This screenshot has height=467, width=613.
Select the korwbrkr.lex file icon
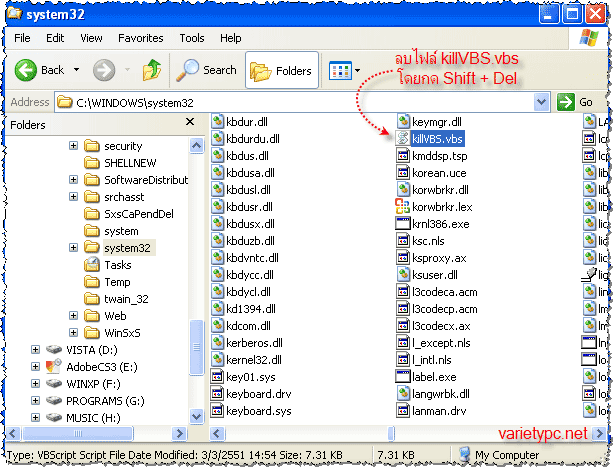[x=404, y=206]
